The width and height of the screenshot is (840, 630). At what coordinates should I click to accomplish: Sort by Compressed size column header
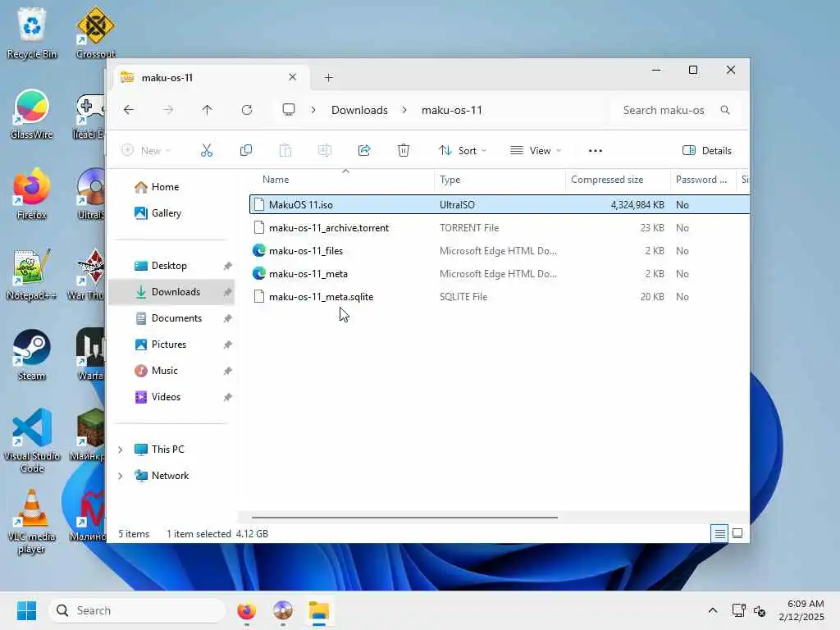coord(607,180)
